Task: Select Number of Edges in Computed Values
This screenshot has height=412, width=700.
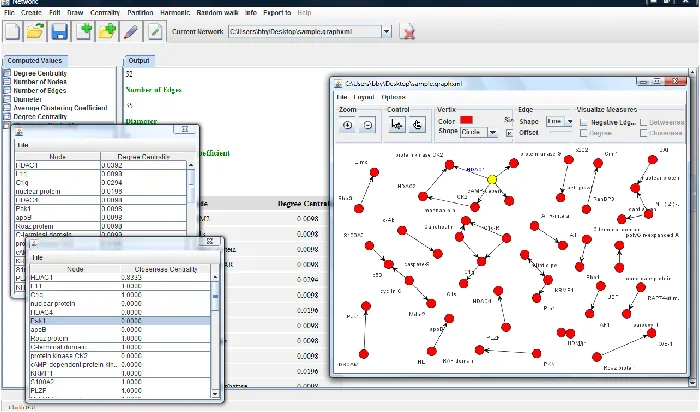Action: (40, 90)
